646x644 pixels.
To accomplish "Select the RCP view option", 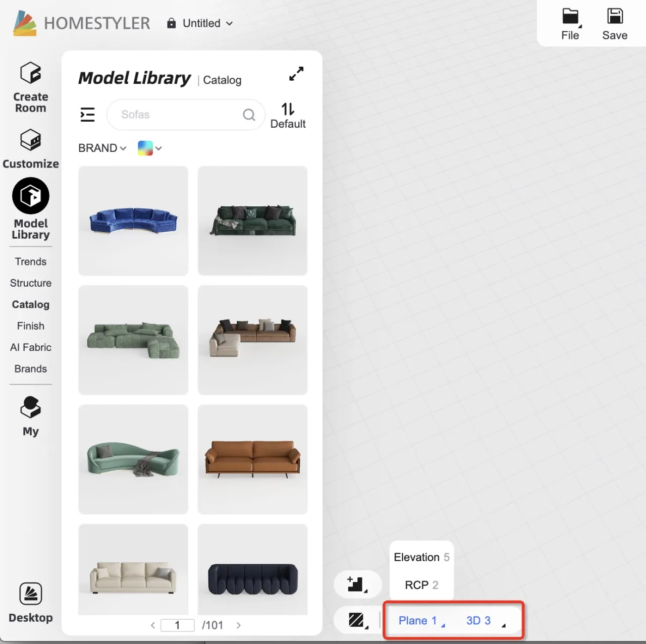I will pos(421,585).
